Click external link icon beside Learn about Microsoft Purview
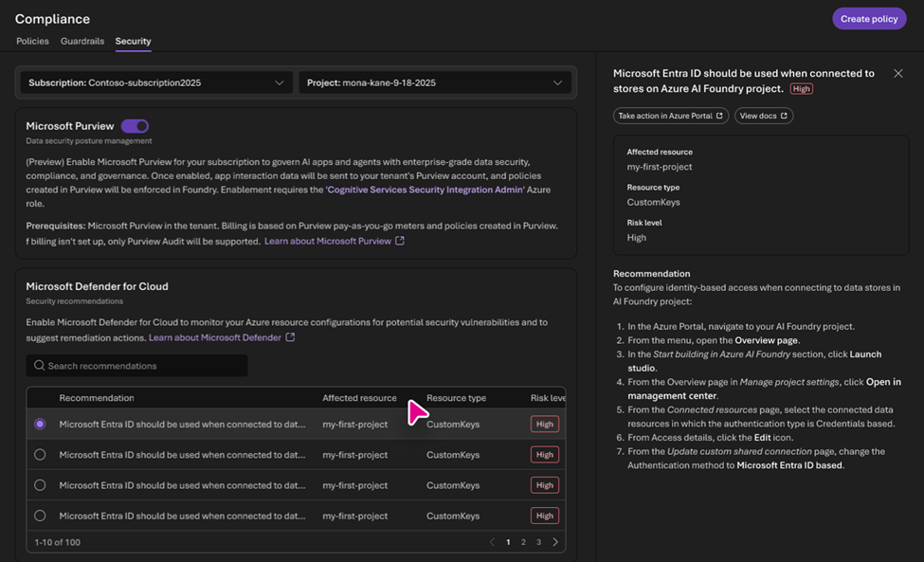This screenshot has width=924, height=562. coord(400,242)
